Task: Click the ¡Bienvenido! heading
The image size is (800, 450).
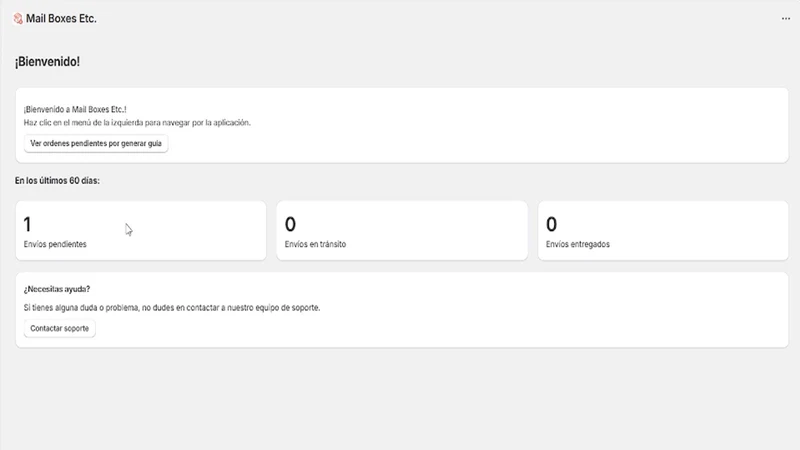Action: [x=47, y=62]
